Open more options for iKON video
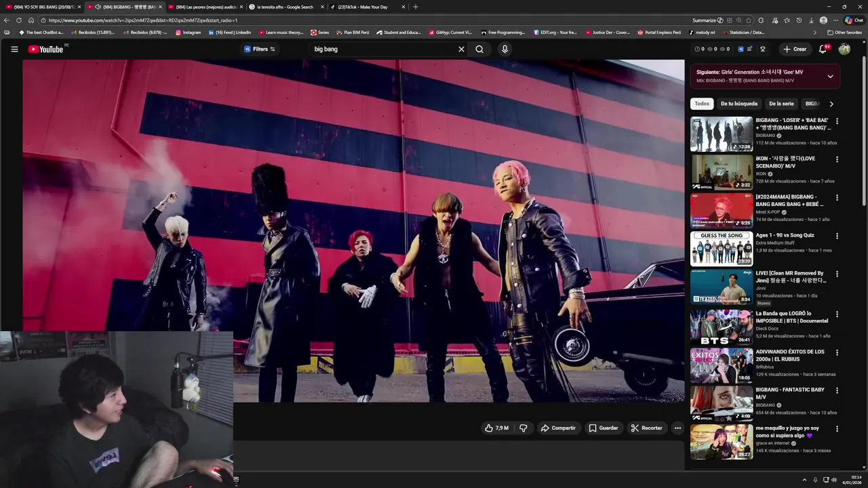The width and height of the screenshot is (868, 488). tap(837, 159)
